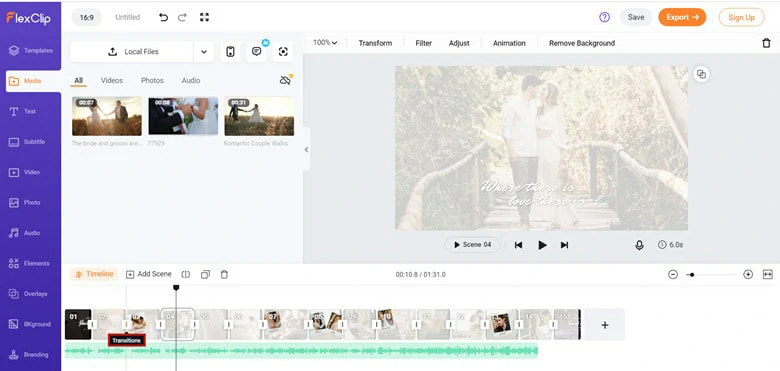
Task: Open the Animation options
Action: pyautogui.click(x=509, y=43)
